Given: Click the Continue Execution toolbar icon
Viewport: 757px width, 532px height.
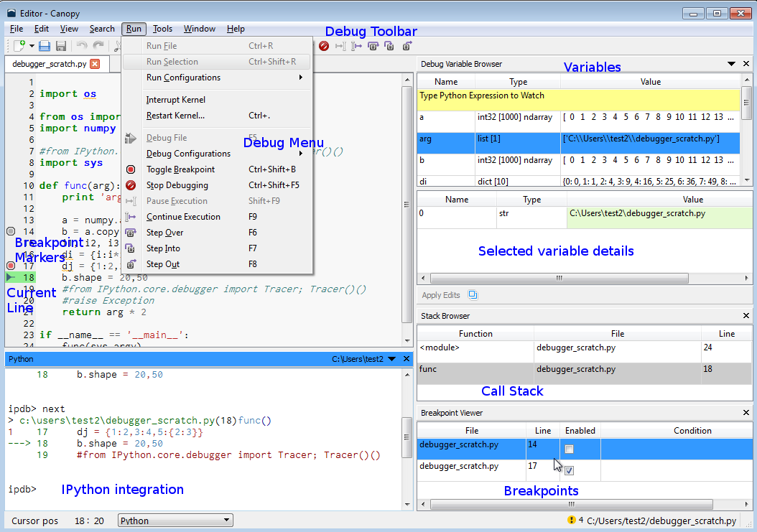Looking at the screenshot, I should 357,46.
